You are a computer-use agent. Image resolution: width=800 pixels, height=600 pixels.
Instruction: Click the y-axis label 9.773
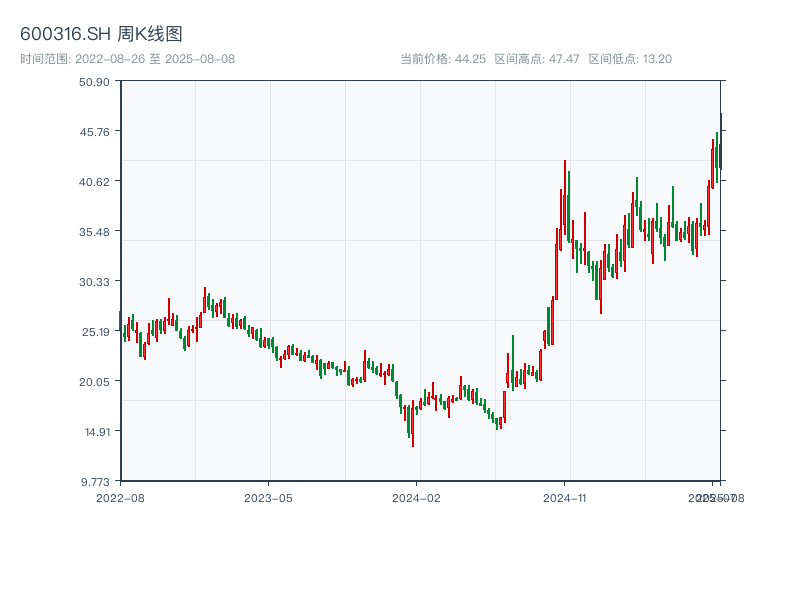95,482
